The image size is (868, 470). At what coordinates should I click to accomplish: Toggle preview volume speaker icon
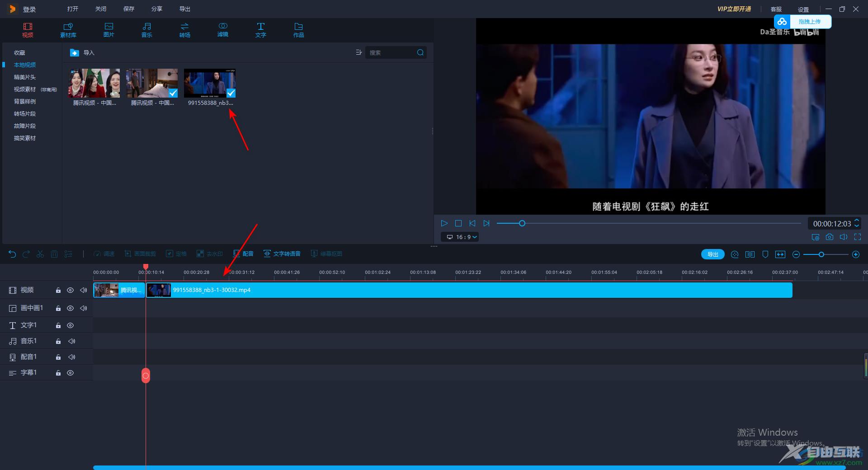(x=843, y=237)
